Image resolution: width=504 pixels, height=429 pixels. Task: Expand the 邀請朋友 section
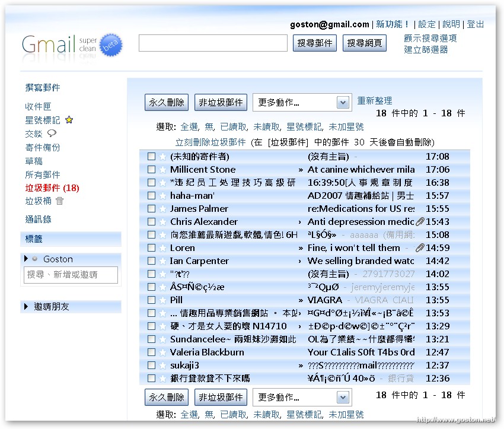(x=26, y=307)
